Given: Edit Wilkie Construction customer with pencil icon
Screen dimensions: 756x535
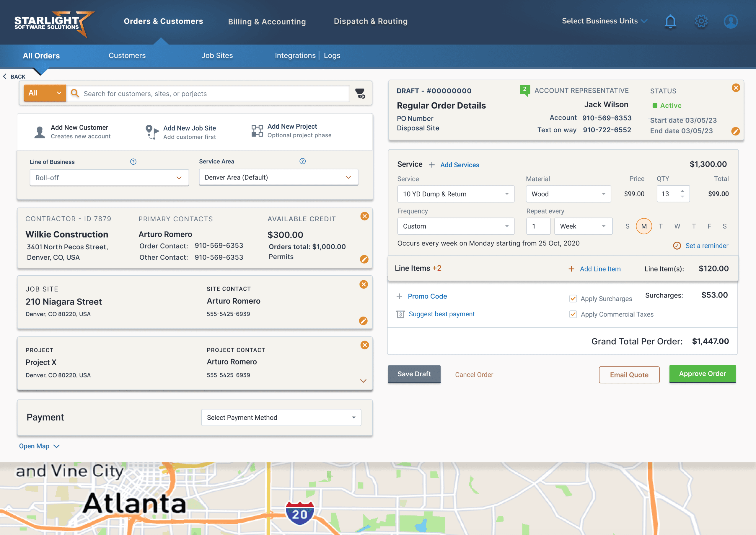Looking at the screenshot, I should click(364, 259).
